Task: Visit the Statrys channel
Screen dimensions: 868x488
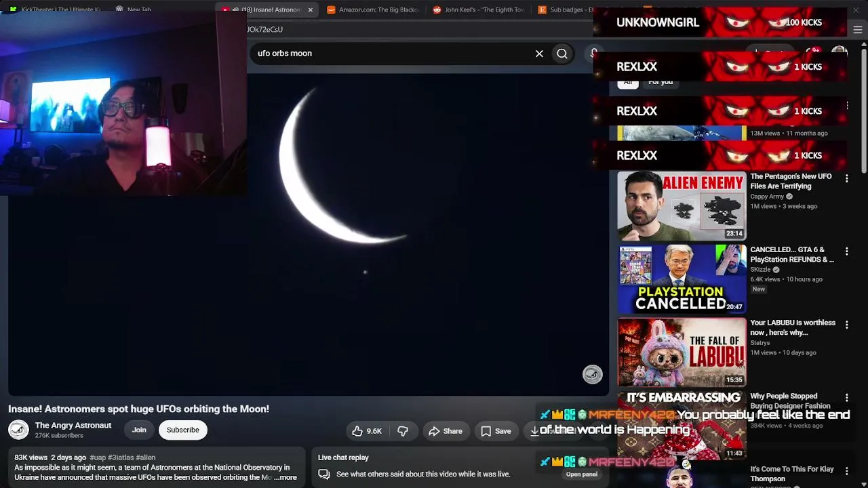Action: point(760,343)
